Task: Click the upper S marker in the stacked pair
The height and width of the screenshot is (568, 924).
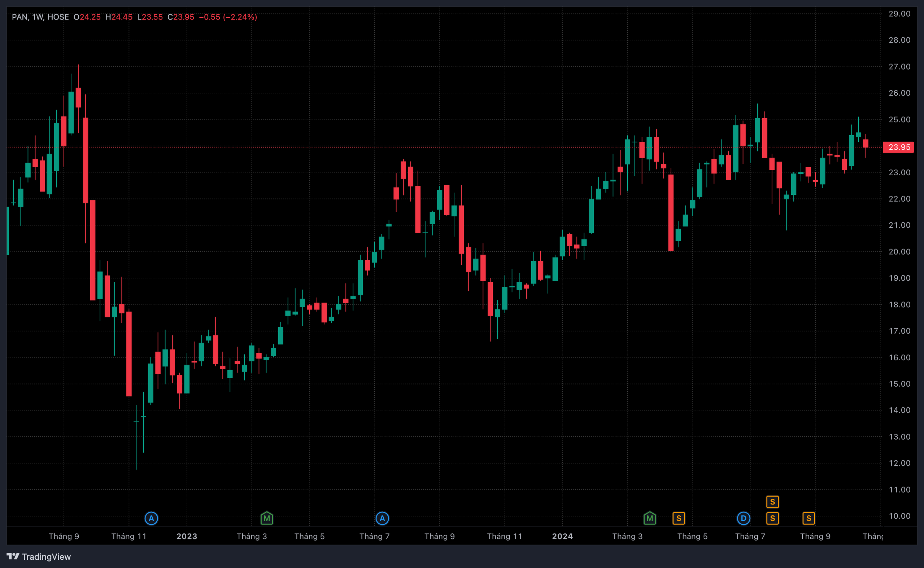Action: point(772,502)
